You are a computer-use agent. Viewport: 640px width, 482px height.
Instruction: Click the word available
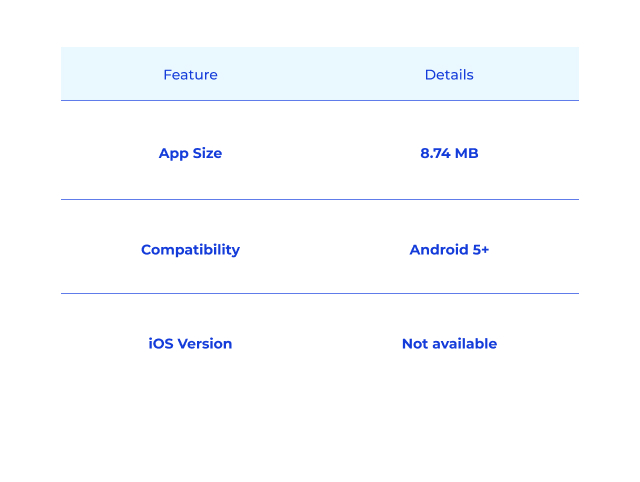coord(464,344)
